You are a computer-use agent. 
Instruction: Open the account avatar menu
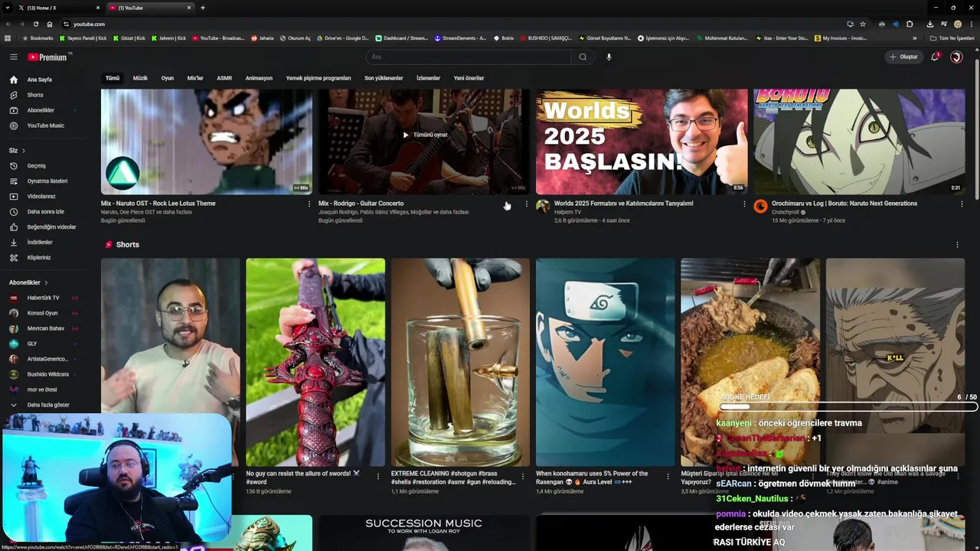(x=956, y=57)
